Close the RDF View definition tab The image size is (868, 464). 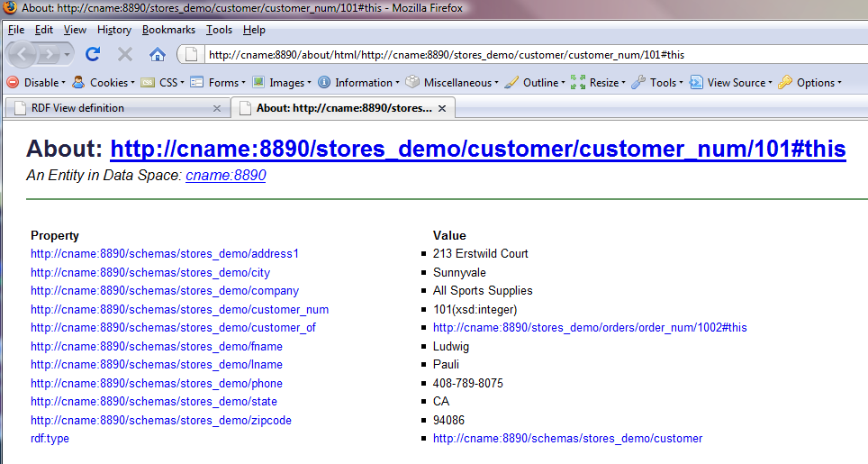(x=216, y=108)
